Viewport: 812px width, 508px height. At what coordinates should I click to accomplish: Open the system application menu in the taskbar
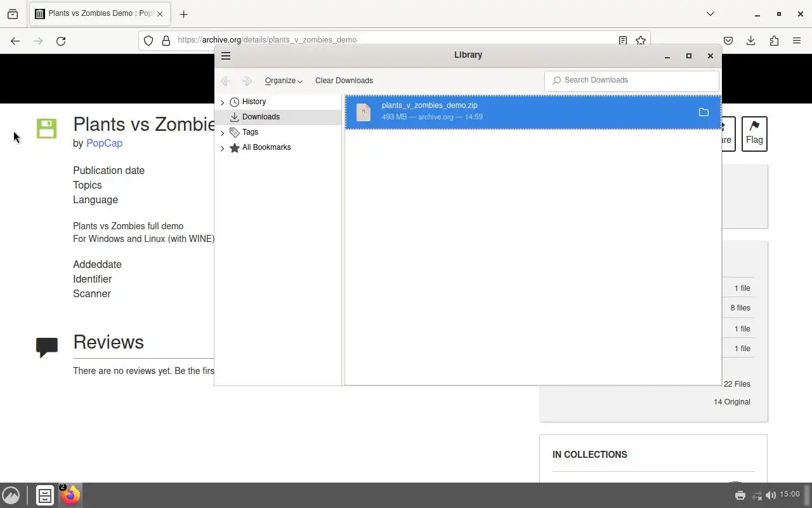tap(11, 495)
